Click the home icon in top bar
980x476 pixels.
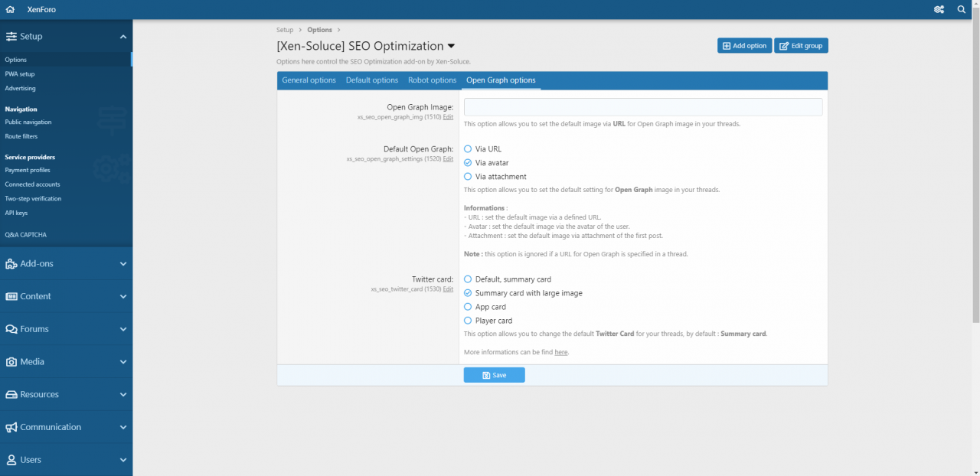pos(10,10)
